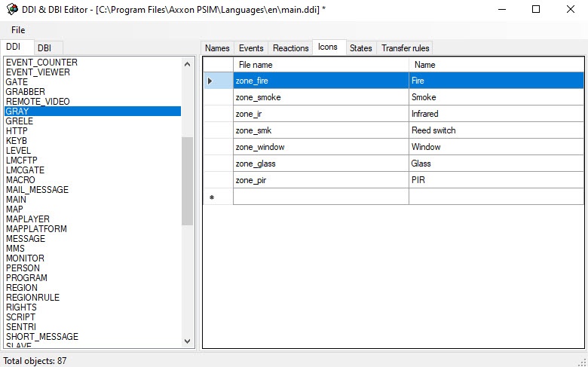Open the Transfer rules tab

405,48
